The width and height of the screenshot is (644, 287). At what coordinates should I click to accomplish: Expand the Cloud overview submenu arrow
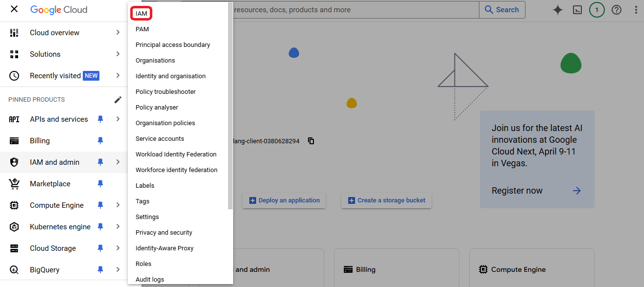[118, 33]
